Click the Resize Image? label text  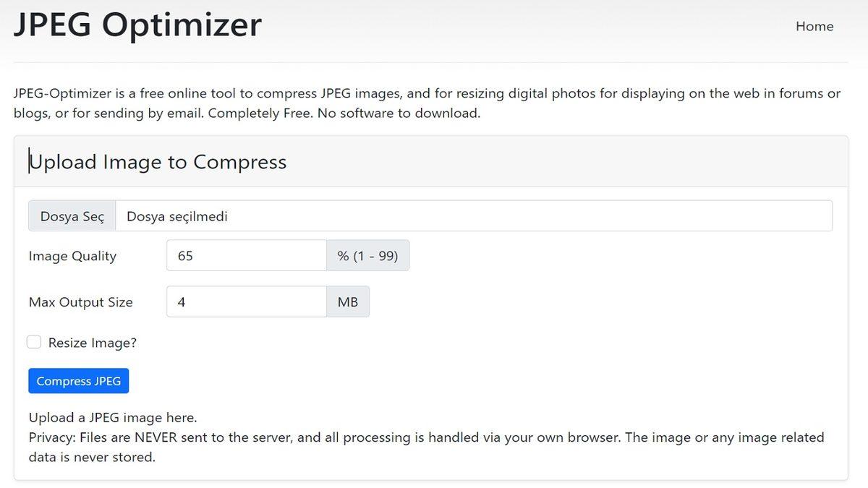93,343
